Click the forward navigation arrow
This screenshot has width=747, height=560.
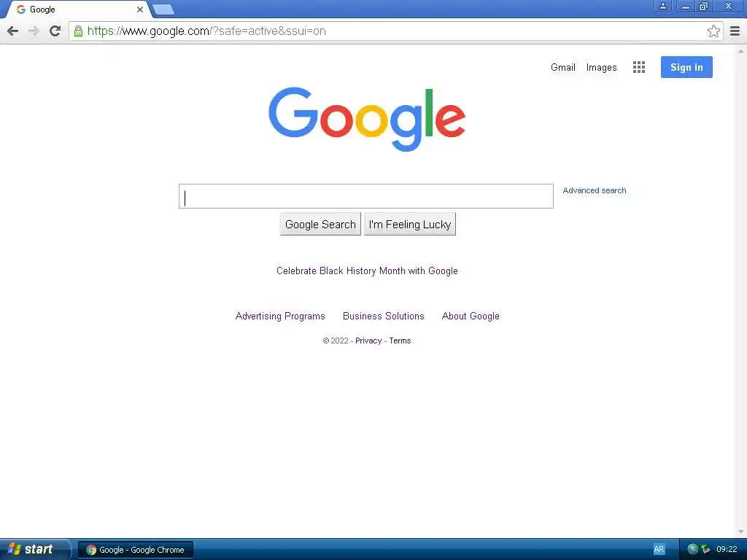pos(34,31)
